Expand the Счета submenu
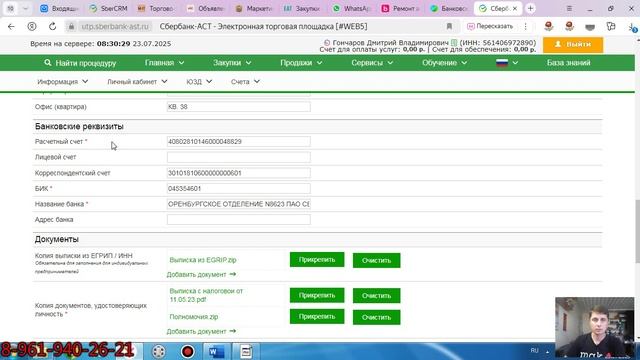The image size is (640, 360). 245,82
